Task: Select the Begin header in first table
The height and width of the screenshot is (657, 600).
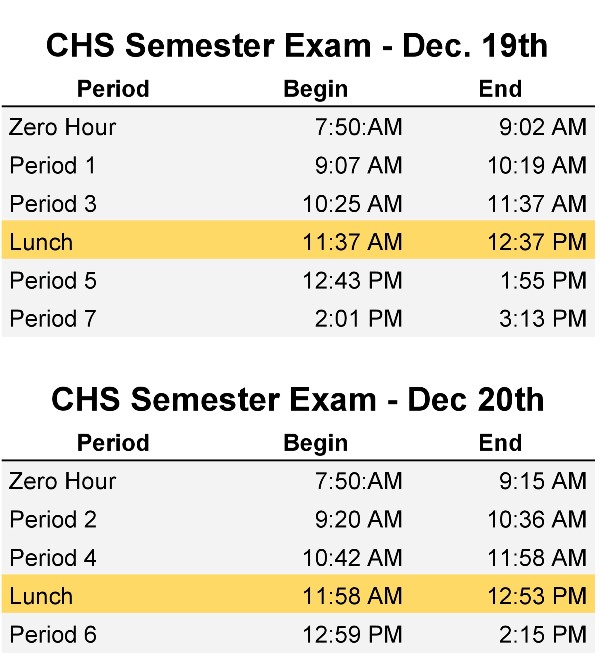Action: coord(316,89)
